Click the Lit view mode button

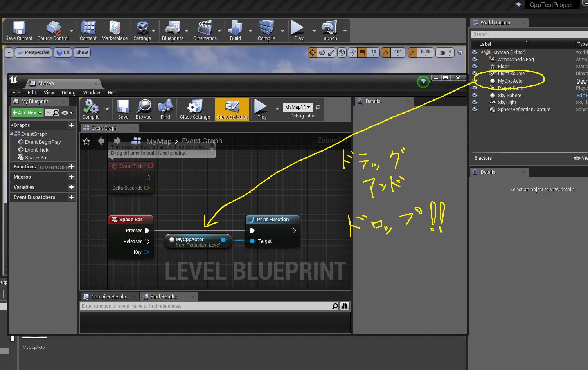coord(63,52)
